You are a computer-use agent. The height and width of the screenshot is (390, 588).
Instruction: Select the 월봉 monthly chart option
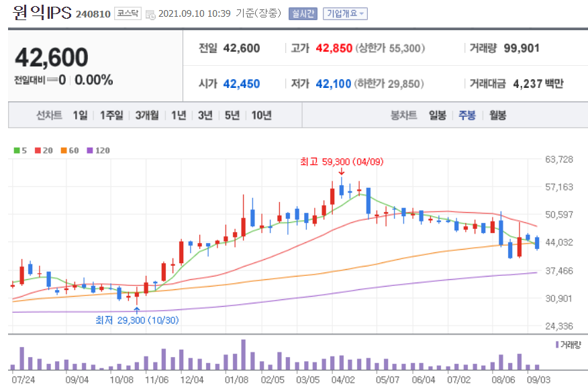(498, 115)
